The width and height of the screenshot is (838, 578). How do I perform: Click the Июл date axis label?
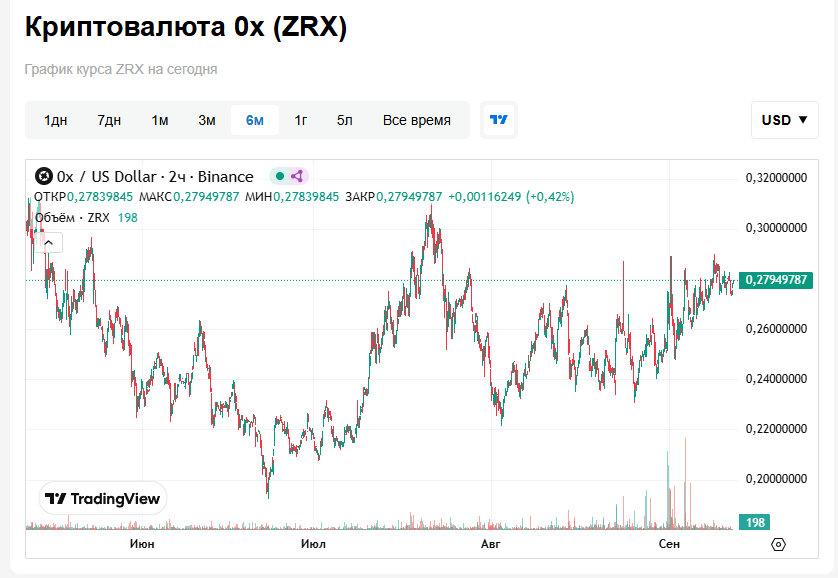[x=313, y=544]
